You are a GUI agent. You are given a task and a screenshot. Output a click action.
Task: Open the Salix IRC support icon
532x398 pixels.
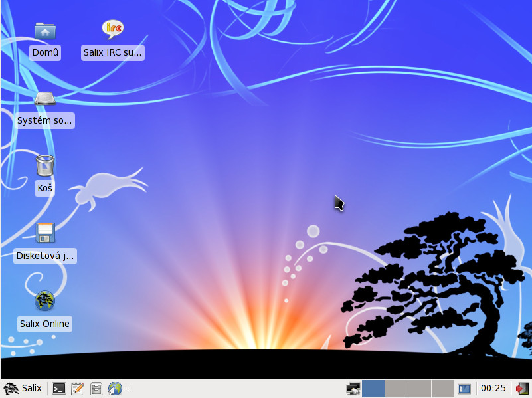(113, 30)
